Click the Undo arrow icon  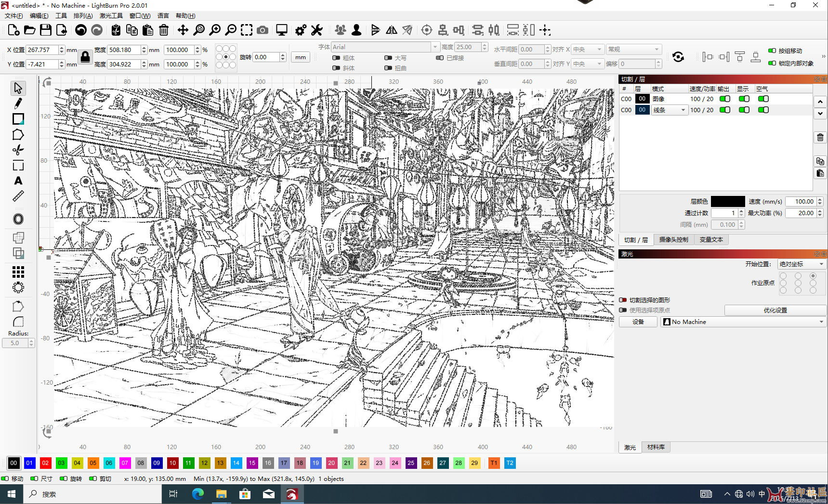(x=81, y=30)
